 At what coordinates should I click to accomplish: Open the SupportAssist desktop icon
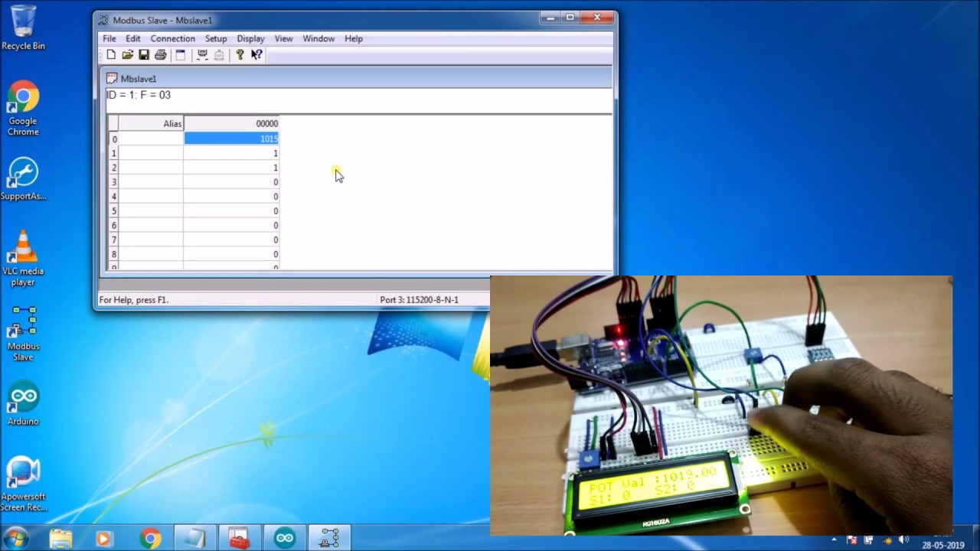(x=23, y=179)
